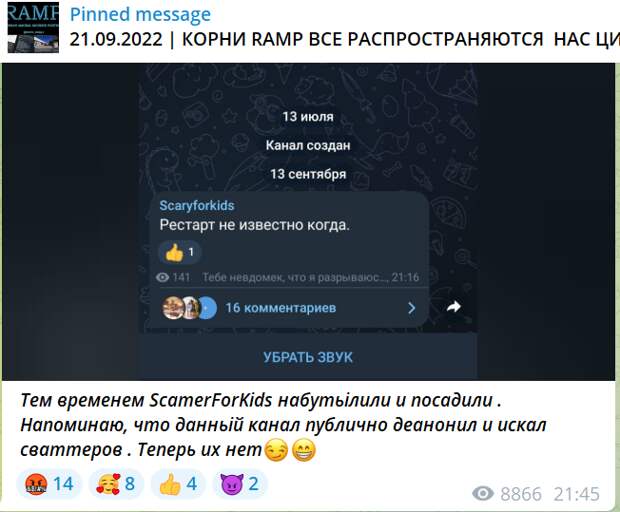
Task: Click the thumbs up reaction inside screenshot
Action: click(180, 252)
